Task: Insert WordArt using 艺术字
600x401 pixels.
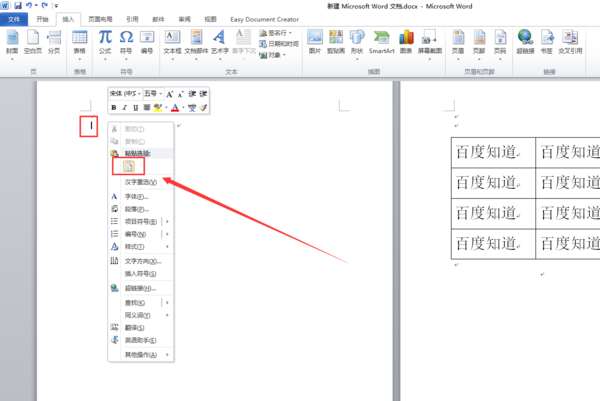Action: [x=220, y=43]
